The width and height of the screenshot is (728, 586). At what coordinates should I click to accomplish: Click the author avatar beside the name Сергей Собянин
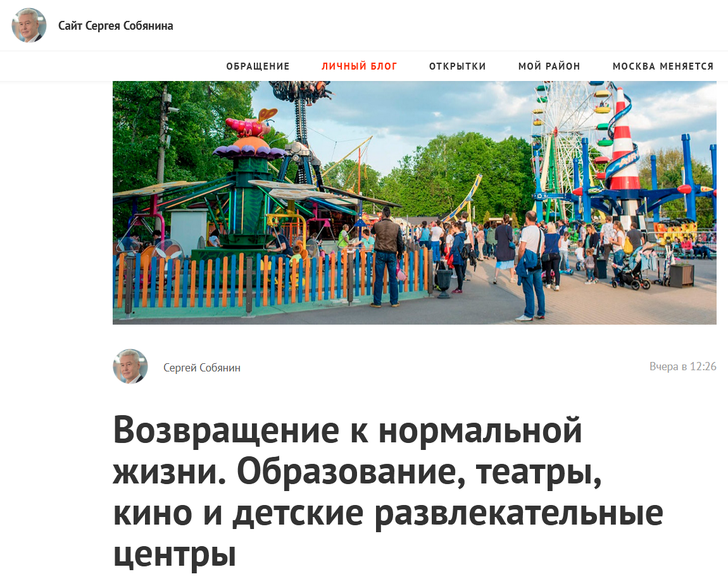tap(130, 366)
